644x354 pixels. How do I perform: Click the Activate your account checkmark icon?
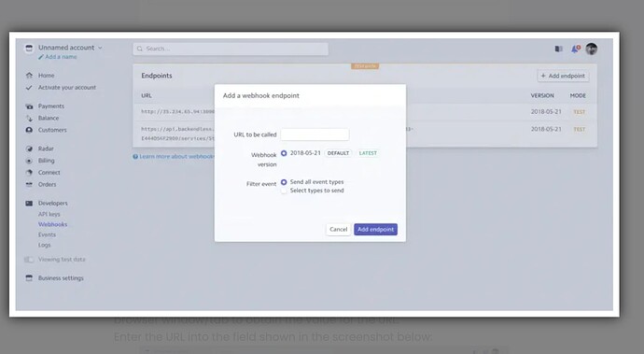[x=29, y=88]
